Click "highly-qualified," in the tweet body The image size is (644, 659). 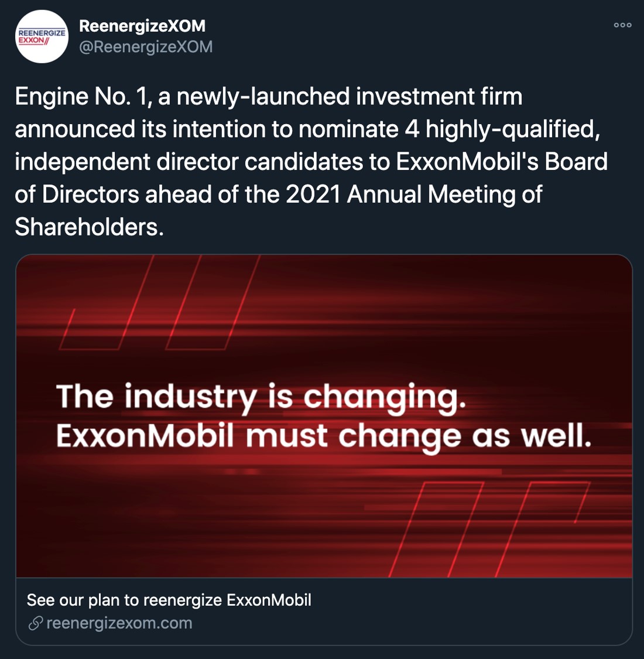point(513,129)
